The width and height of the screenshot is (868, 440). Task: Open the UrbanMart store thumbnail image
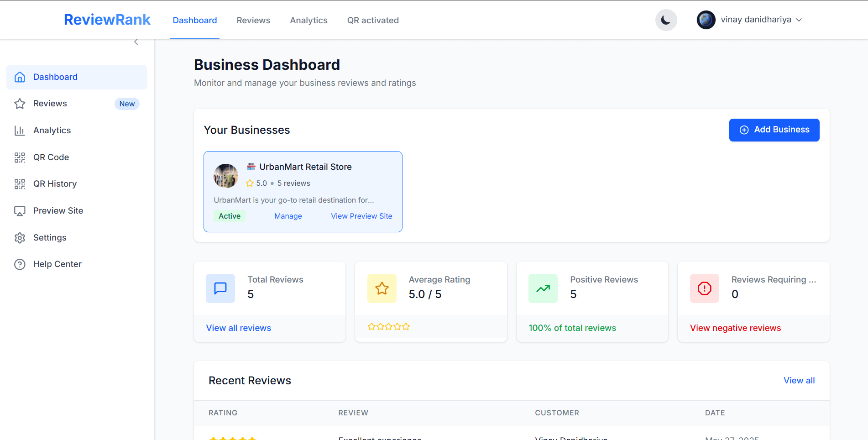tap(225, 176)
